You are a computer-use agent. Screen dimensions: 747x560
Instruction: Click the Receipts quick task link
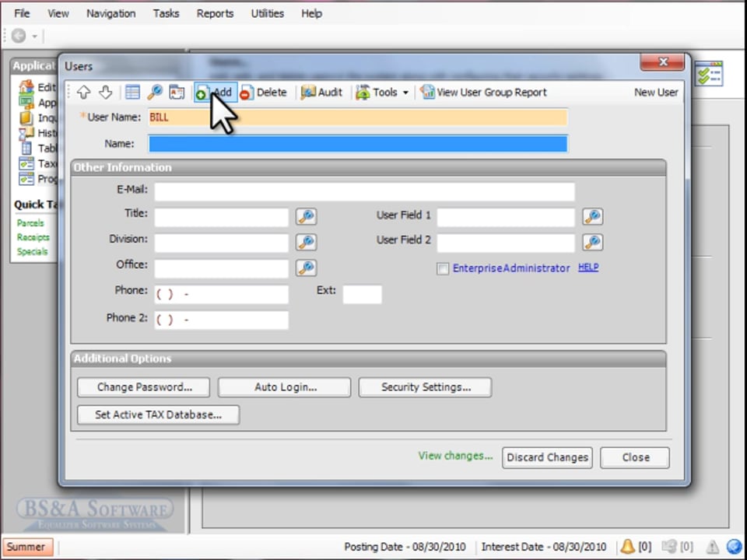click(33, 237)
